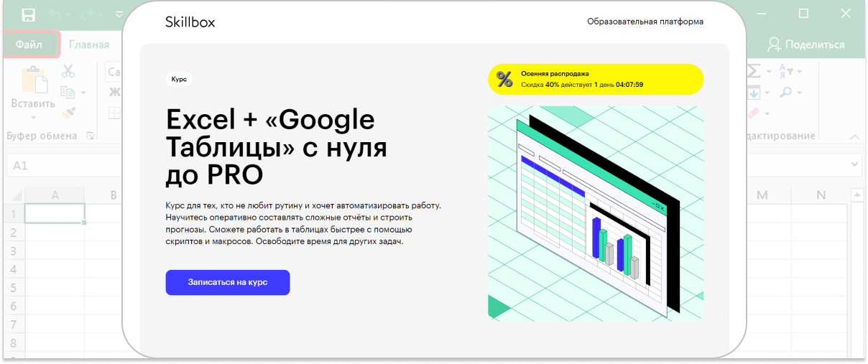Click the Осенняя распродажа sale banner
This screenshot has width=868, height=364.
click(596, 79)
